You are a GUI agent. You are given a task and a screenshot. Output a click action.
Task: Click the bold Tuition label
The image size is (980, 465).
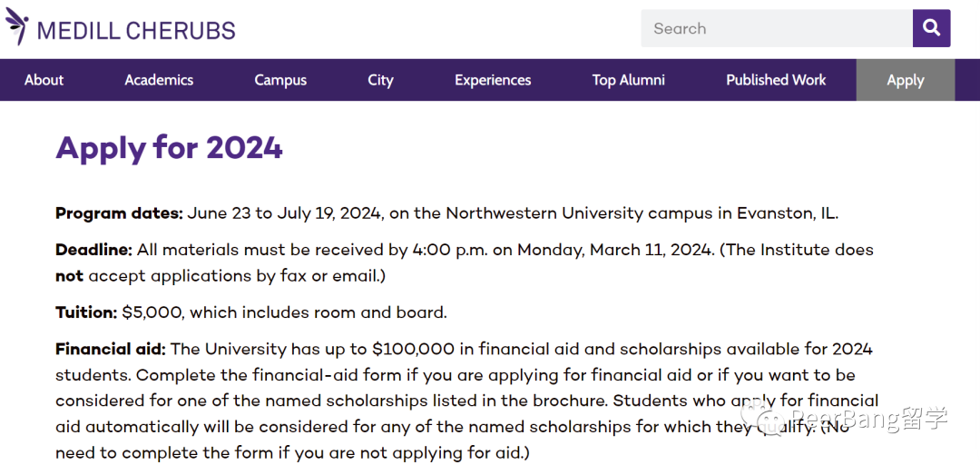click(x=86, y=312)
